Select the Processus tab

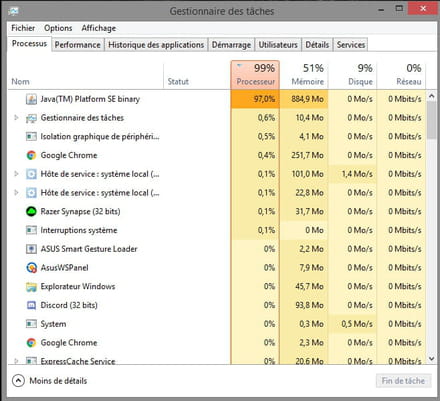[x=29, y=44]
